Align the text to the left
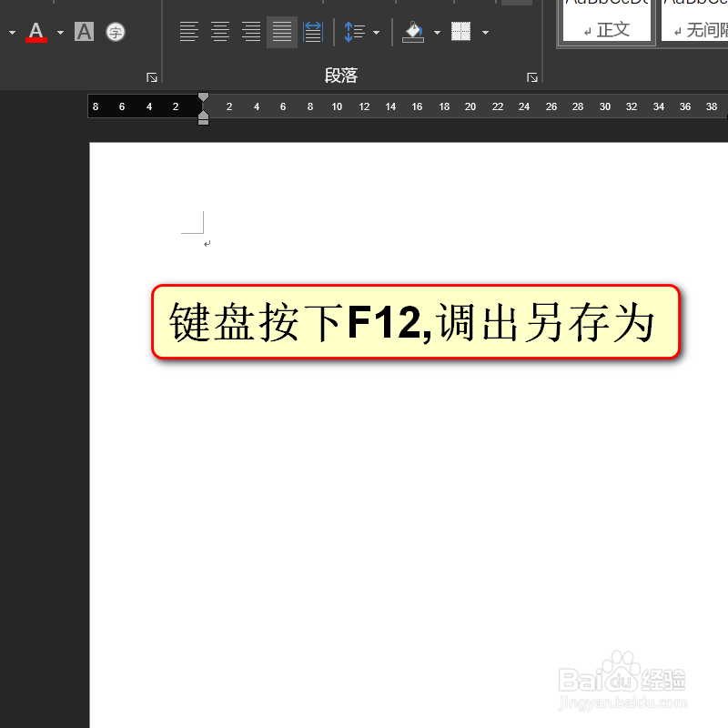728x728 pixels. 188,31
